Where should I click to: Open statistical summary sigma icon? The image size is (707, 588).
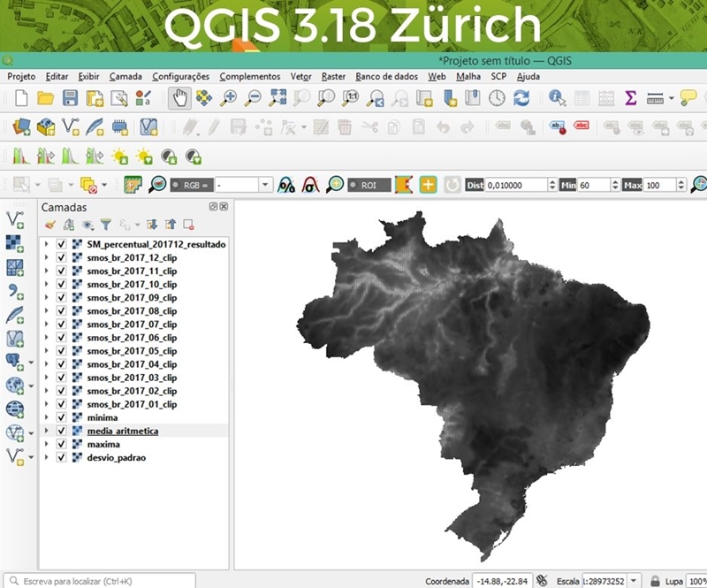[x=630, y=98]
